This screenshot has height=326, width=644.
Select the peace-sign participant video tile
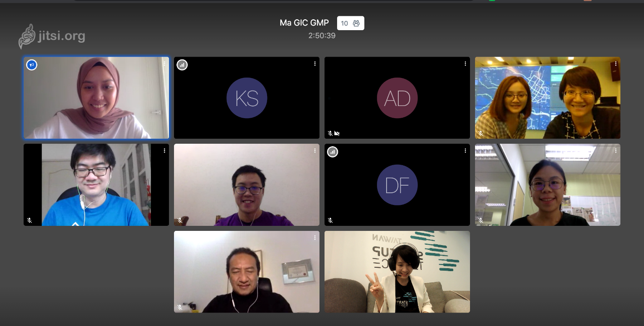(x=397, y=272)
